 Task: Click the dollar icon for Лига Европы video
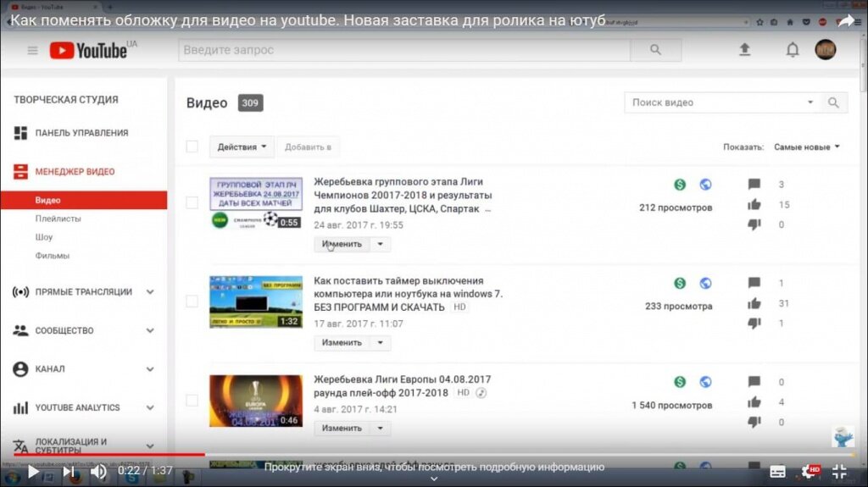pyautogui.click(x=680, y=382)
